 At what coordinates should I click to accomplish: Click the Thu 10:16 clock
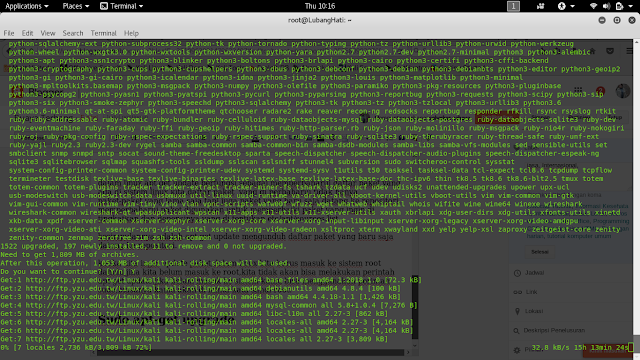pyautogui.click(x=320, y=6)
